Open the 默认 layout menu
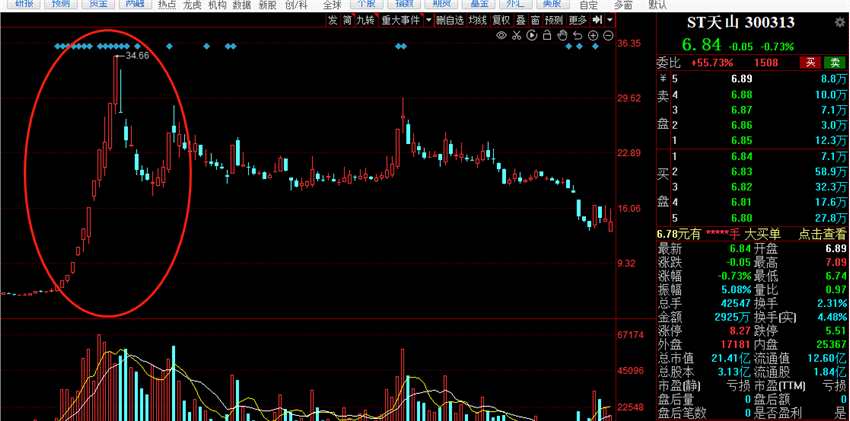 (x=658, y=5)
